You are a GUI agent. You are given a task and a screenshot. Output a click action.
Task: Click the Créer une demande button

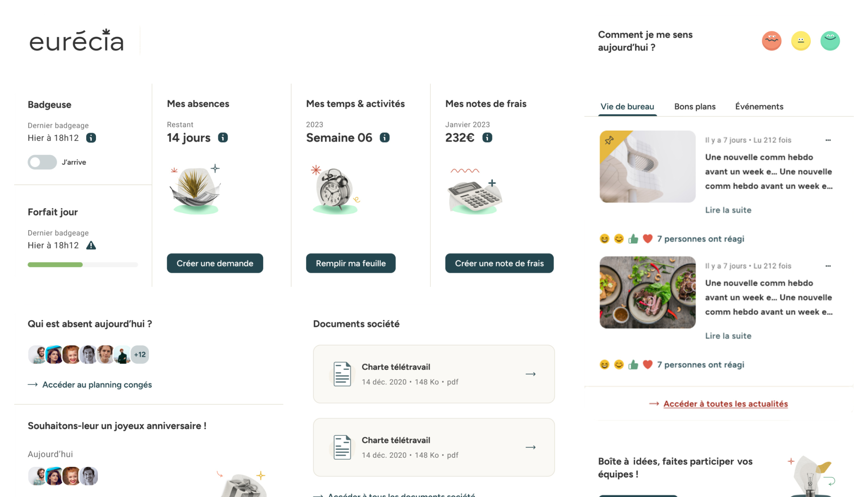tap(215, 263)
